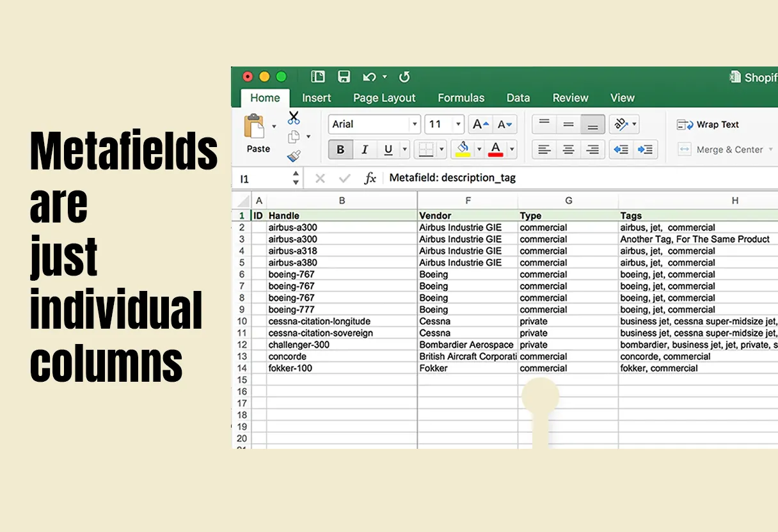The image size is (778, 532).
Task: Click the Save disk icon
Action: [x=344, y=77]
